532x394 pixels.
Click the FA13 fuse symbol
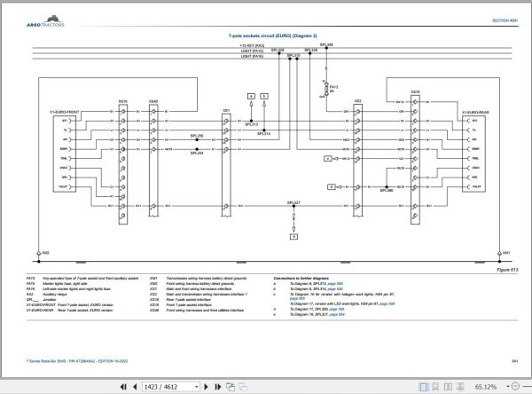pyautogui.click(x=326, y=89)
